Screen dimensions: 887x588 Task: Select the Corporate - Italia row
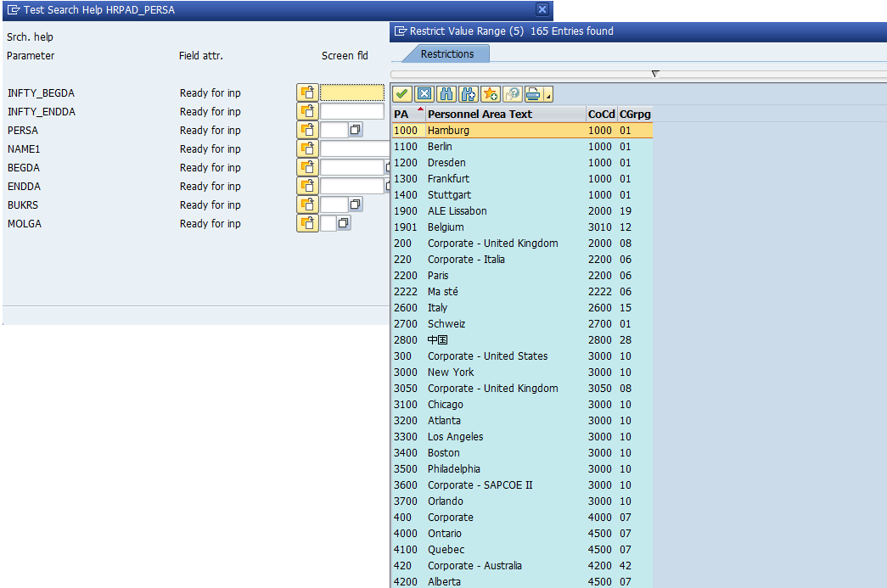coord(522,259)
